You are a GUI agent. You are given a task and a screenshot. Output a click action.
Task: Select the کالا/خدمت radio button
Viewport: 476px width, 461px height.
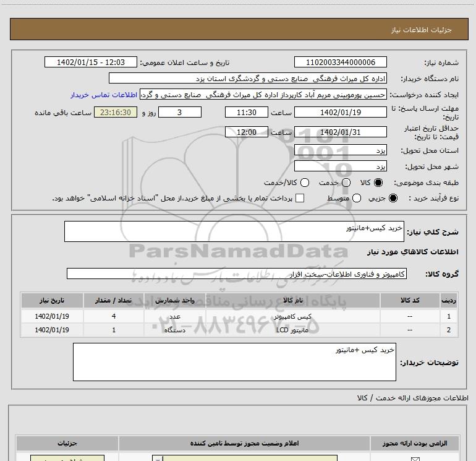click(x=305, y=183)
